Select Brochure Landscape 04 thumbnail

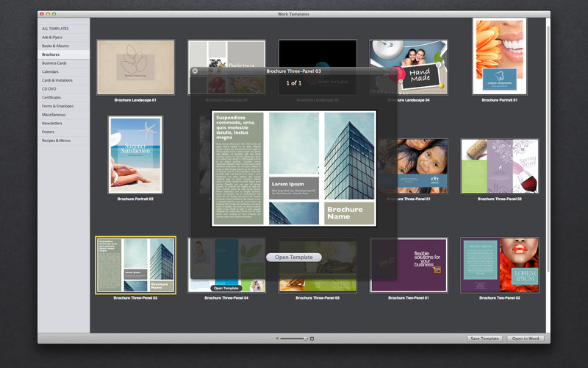tap(409, 67)
